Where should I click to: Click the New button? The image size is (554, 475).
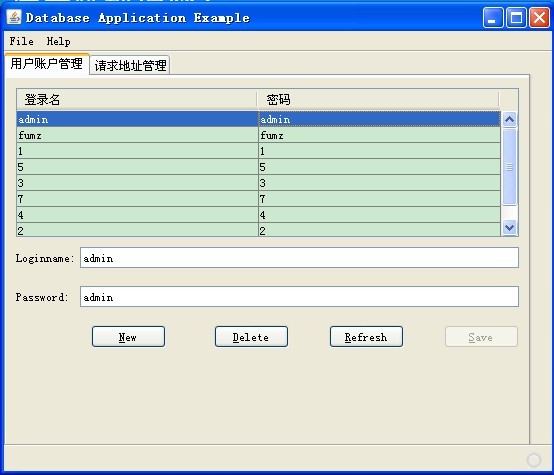(128, 337)
